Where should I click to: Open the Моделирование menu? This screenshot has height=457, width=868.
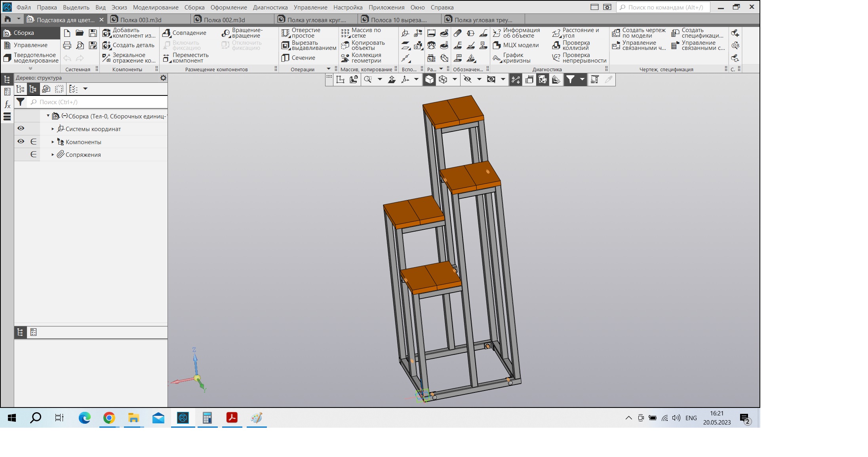[156, 8]
